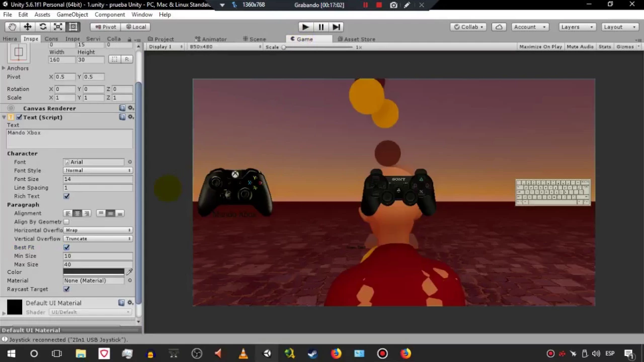Toggle Mute Audio in Game view
The image size is (644, 362).
point(580,47)
